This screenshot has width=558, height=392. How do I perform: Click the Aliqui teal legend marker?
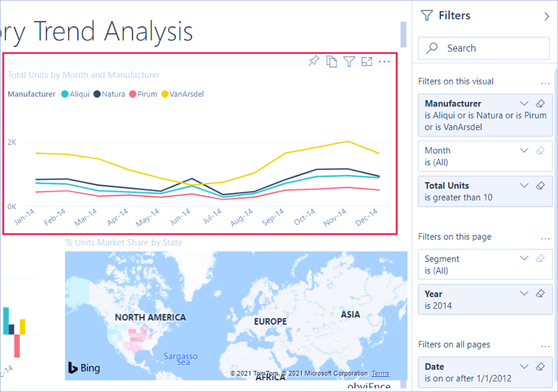coord(65,94)
